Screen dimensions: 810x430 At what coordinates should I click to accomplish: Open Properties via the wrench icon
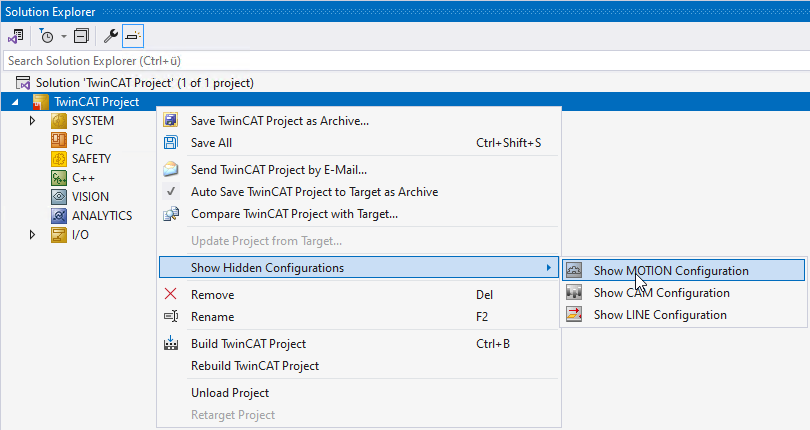(111, 36)
